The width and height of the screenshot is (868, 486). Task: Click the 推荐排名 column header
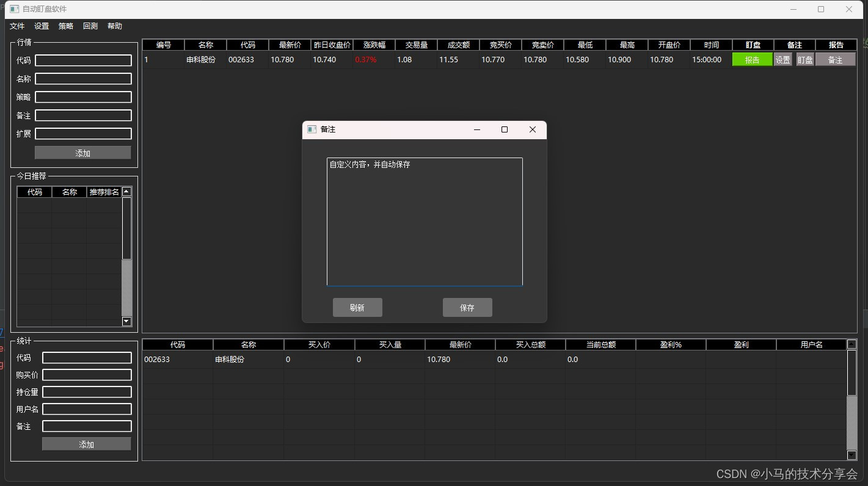[104, 192]
